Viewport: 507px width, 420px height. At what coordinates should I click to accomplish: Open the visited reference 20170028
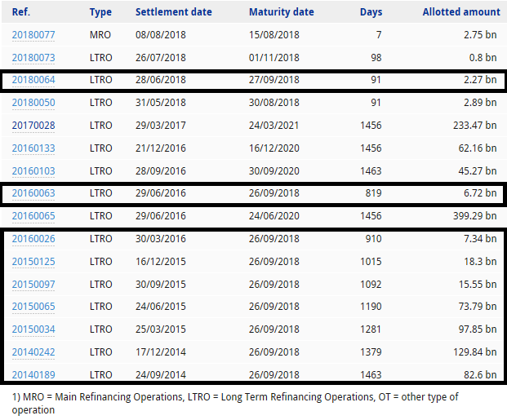coord(33,126)
